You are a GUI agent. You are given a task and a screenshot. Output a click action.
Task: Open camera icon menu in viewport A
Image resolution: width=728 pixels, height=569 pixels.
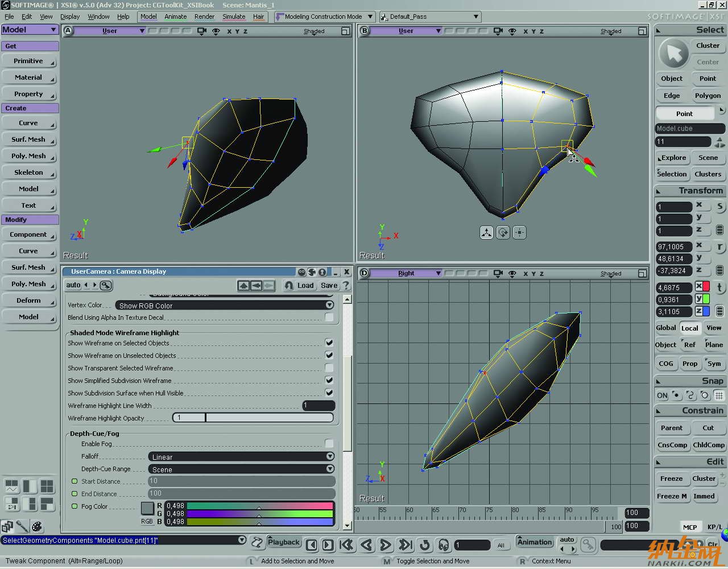click(201, 31)
